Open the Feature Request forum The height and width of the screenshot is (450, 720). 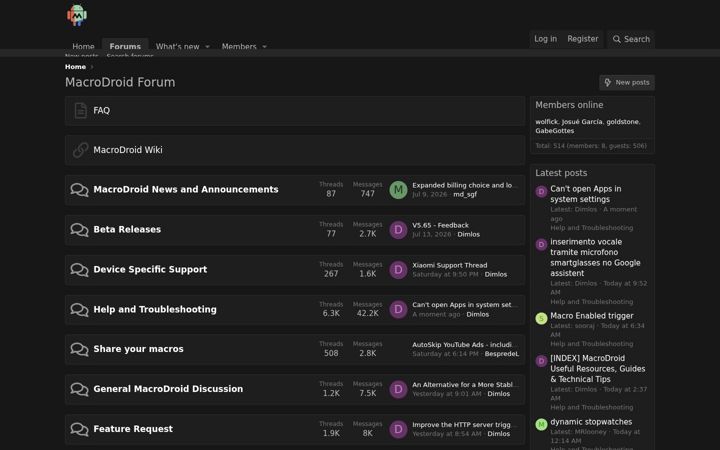[x=133, y=429]
